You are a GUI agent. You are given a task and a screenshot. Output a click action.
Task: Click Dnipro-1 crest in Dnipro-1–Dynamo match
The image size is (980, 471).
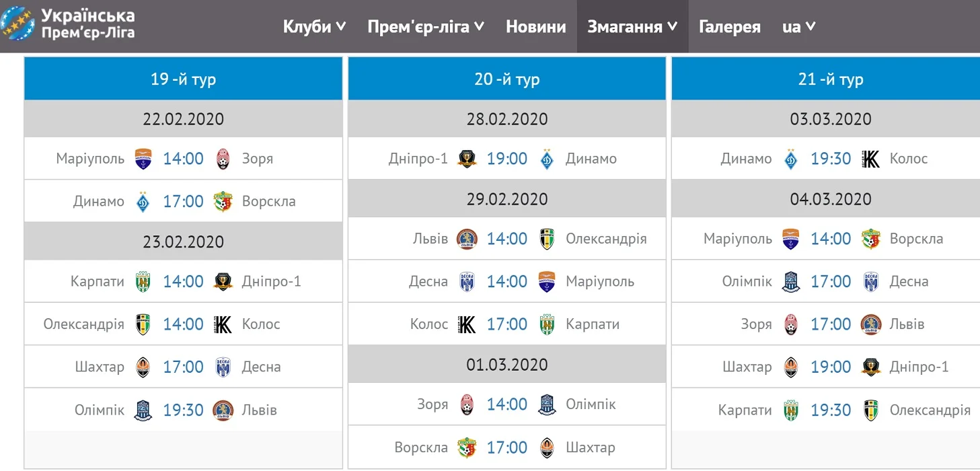pos(467,159)
